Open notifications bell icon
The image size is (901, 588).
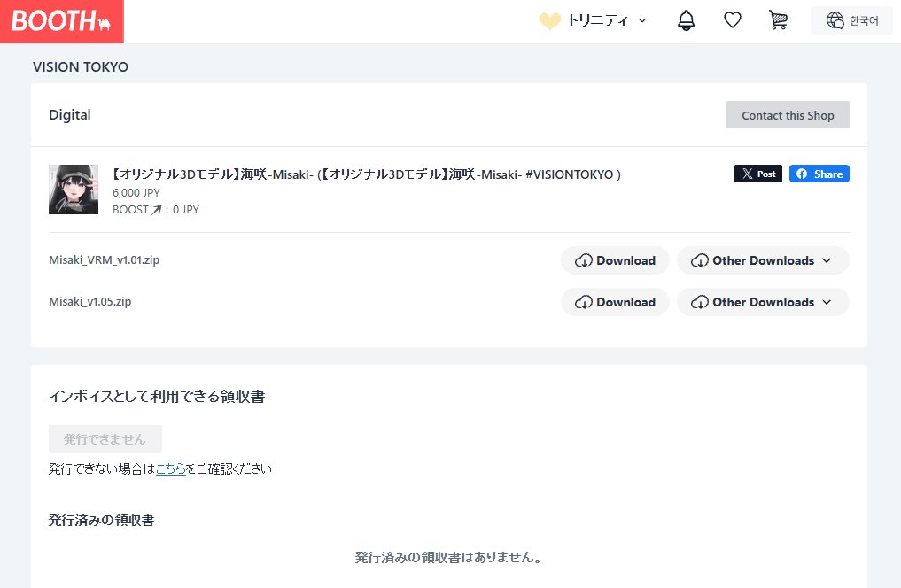click(x=686, y=20)
